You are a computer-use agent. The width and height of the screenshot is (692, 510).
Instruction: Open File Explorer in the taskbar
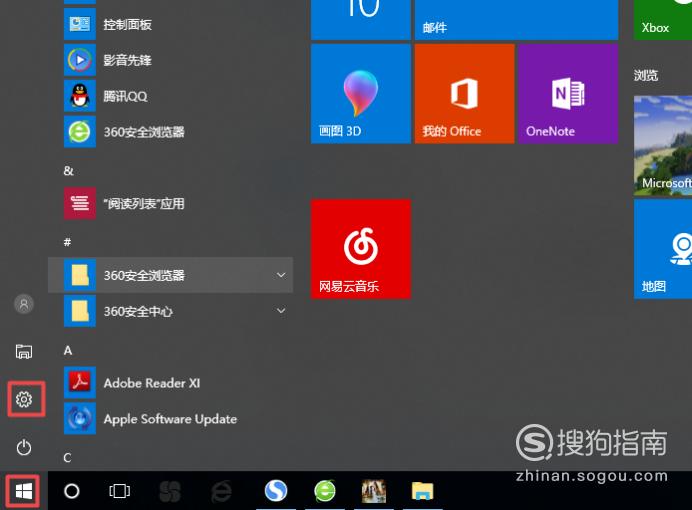pos(422,491)
